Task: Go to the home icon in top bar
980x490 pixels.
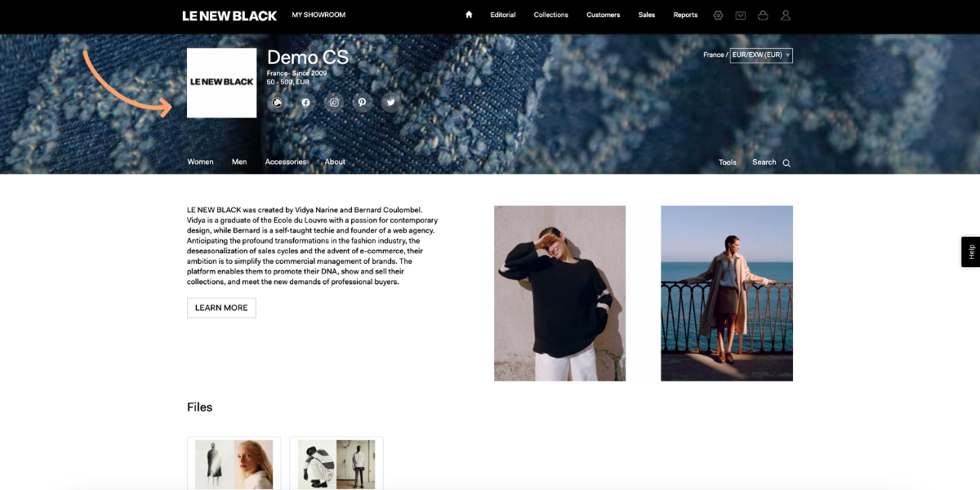Action: [469, 15]
